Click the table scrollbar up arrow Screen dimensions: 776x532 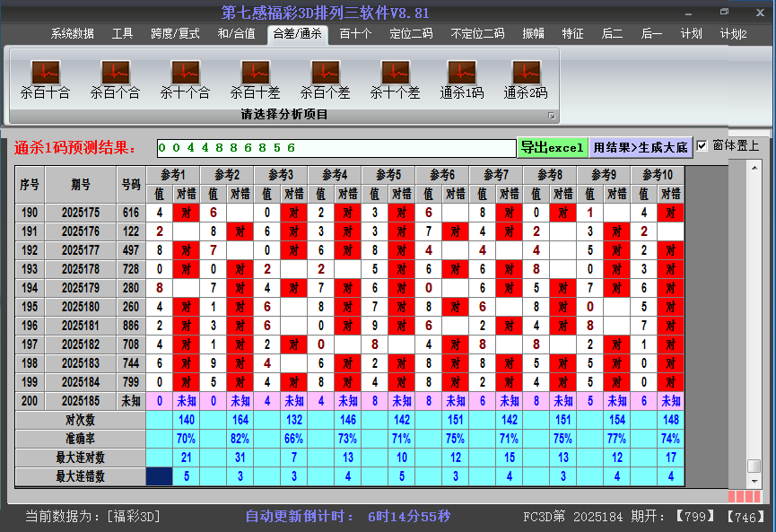pos(754,169)
